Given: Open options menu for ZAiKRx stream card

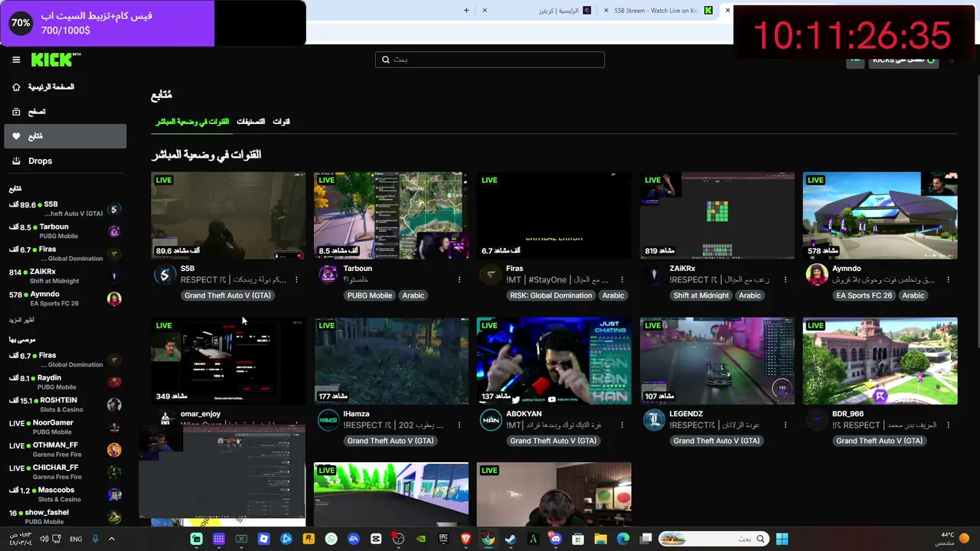Looking at the screenshot, I should [x=786, y=279].
